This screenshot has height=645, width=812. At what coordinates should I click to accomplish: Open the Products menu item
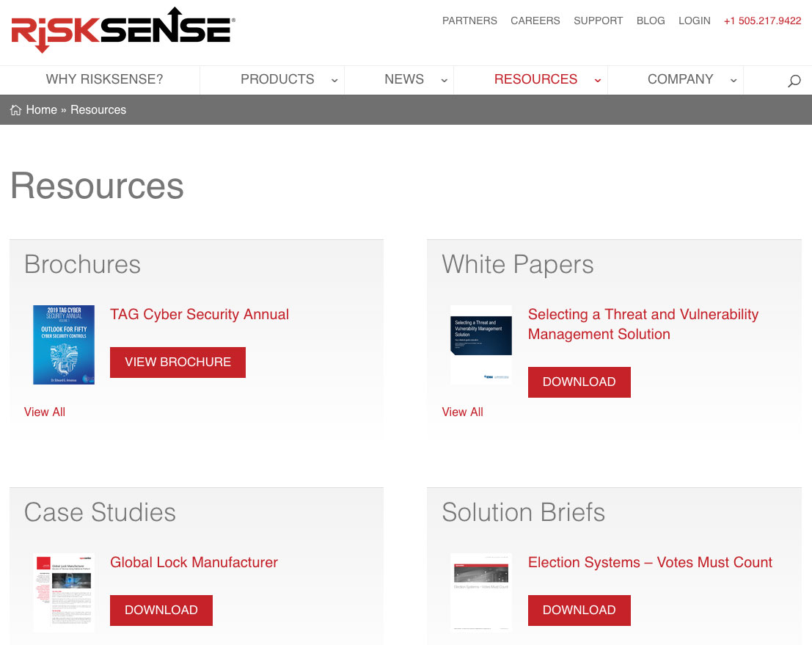[277, 79]
